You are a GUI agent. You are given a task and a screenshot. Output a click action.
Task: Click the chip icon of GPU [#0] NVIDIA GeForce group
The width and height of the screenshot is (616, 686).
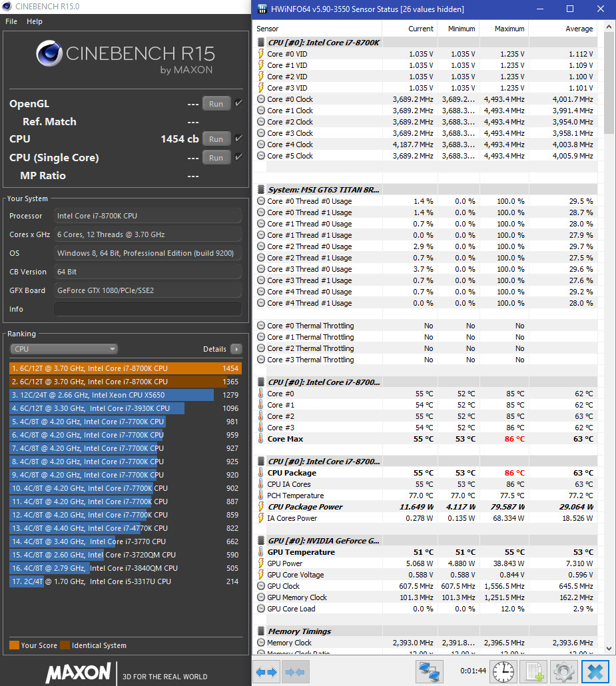pyautogui.click(x=261, y=541)
